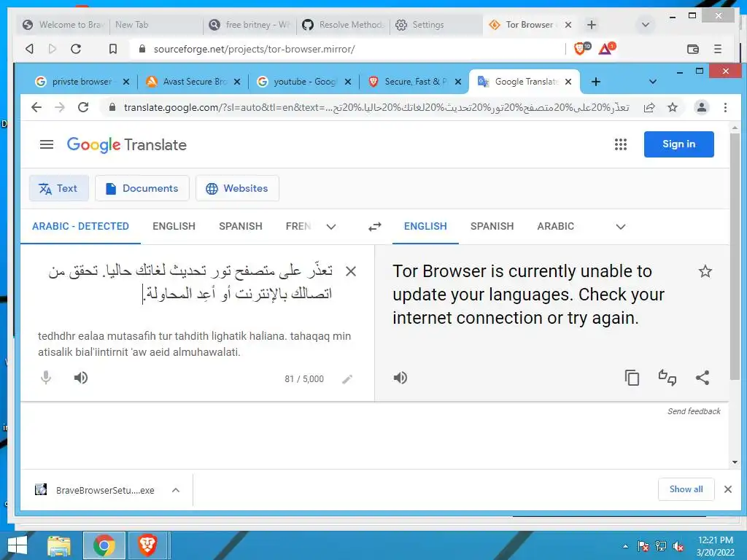Rate this translation thumbs icon

[667, 378]
